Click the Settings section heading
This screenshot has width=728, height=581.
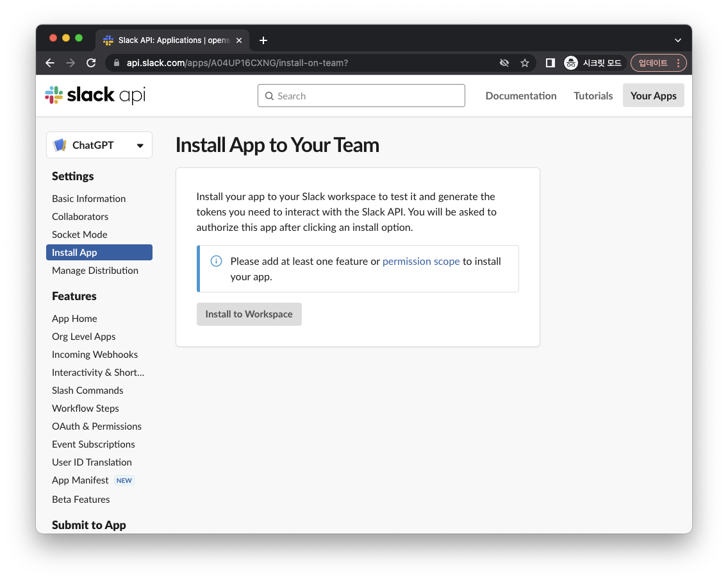click(73, 176)
